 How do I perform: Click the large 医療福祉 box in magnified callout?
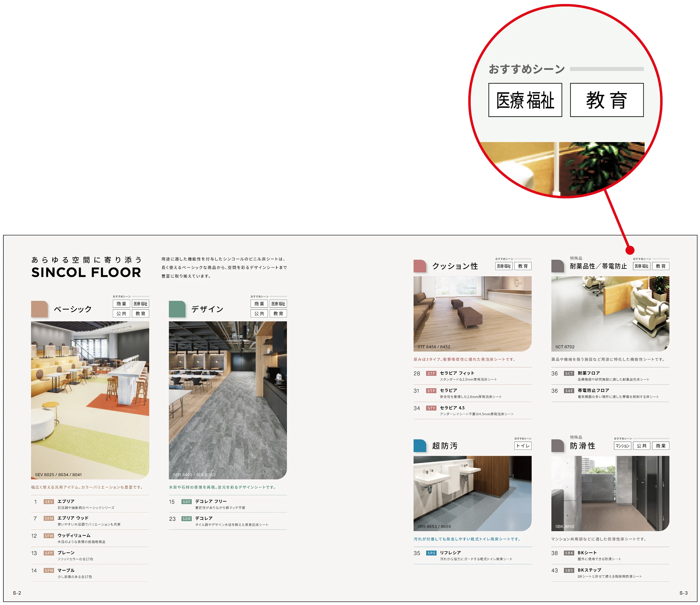point(525,100)
